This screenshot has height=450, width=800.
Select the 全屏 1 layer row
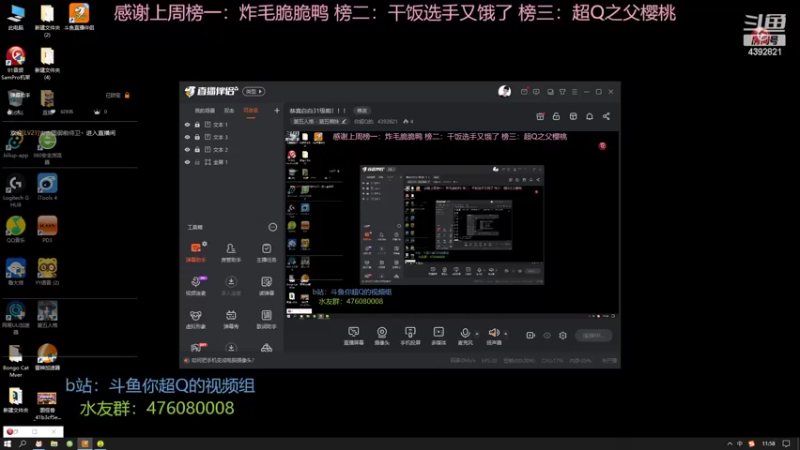232,162
